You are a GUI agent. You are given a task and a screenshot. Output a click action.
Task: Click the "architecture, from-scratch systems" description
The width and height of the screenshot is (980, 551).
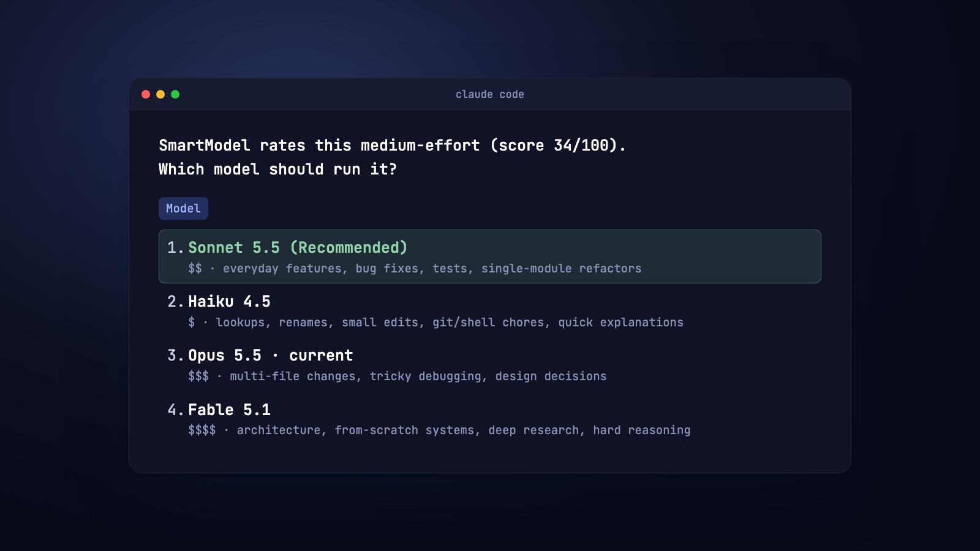click(439, 430)
